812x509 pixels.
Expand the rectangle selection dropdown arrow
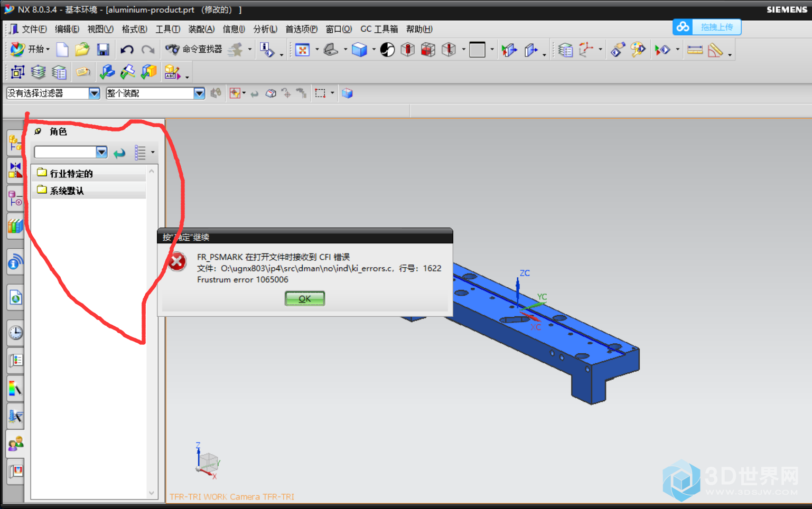332,93
